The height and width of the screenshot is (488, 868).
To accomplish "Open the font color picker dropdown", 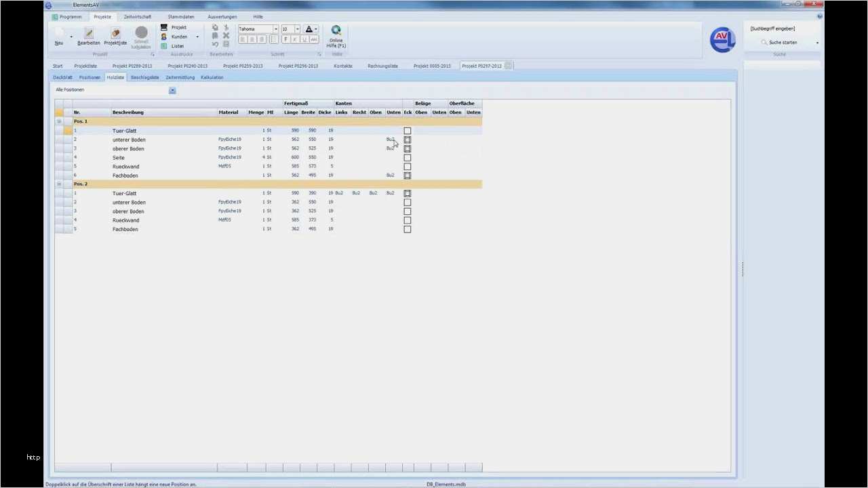I will 315,28.
